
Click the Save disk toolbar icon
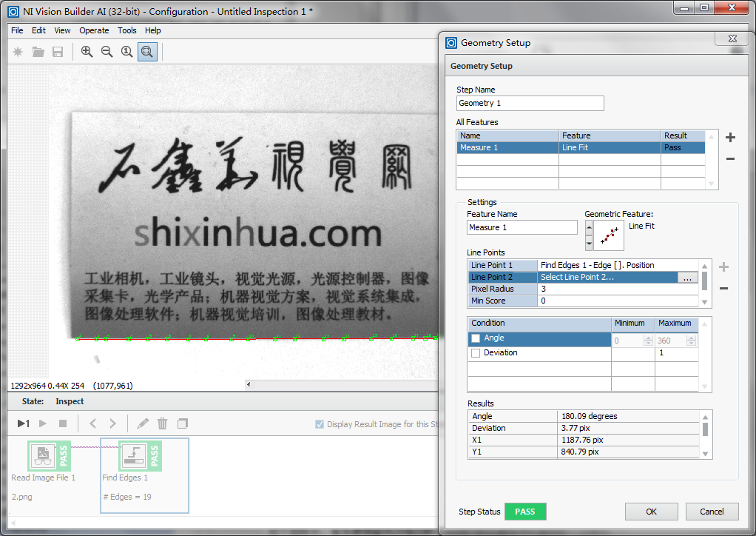coord(58,52)
